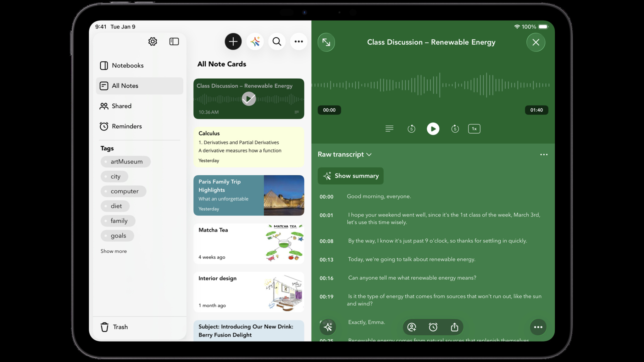Open the Calculus note card
The image size is (644, 362).
coord(248,147)
